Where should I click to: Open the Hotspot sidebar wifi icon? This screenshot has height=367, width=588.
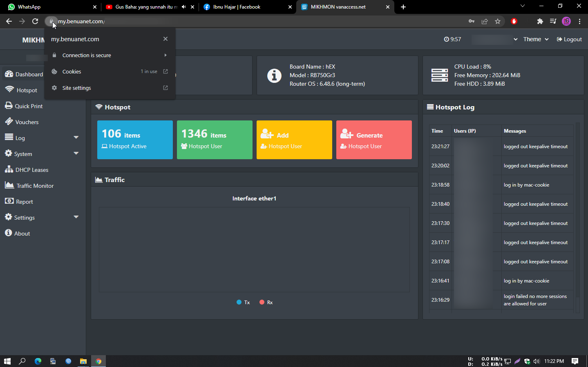coord(9,90)
